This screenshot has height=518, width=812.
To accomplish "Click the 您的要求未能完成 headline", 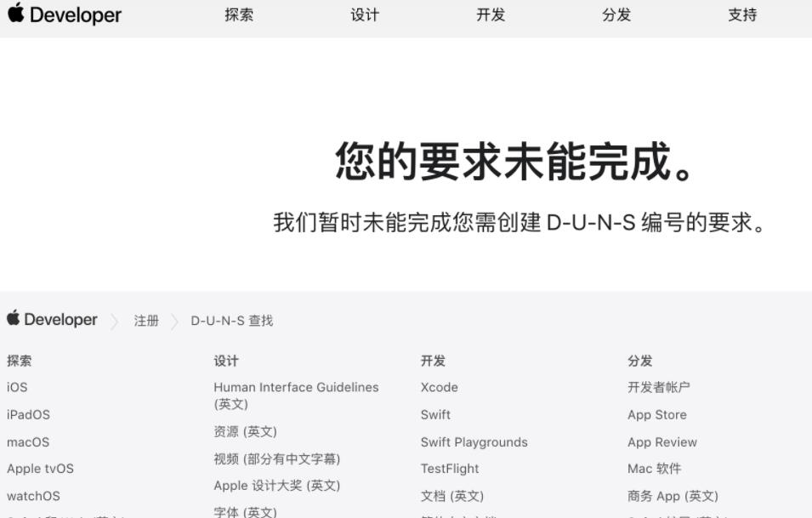I will 514,161.
